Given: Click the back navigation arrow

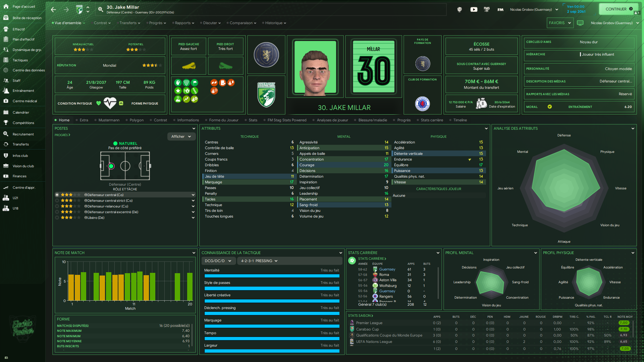Looking at the screenshot, I should [54, 10].
